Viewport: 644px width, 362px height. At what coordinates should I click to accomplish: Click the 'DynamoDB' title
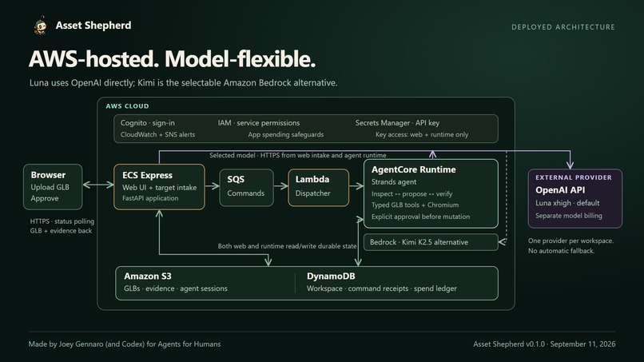pos(331,276)
